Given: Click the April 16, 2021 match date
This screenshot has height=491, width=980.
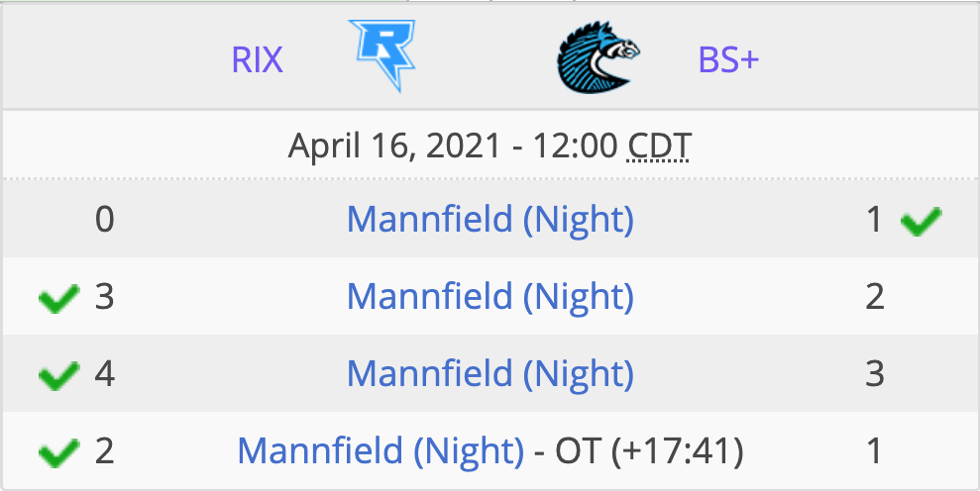Looking at the screenshot, I should pyautogui.click(x=395, y=147).
